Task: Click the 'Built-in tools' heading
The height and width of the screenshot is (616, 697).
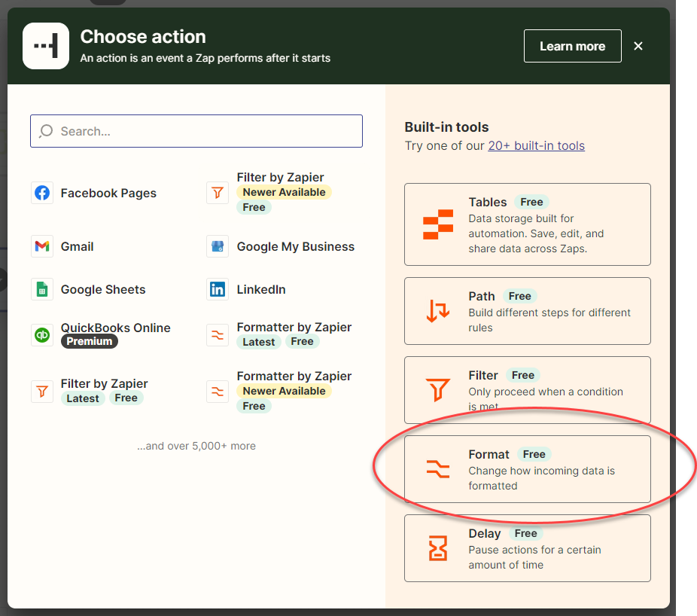Action: click(447, 127)
